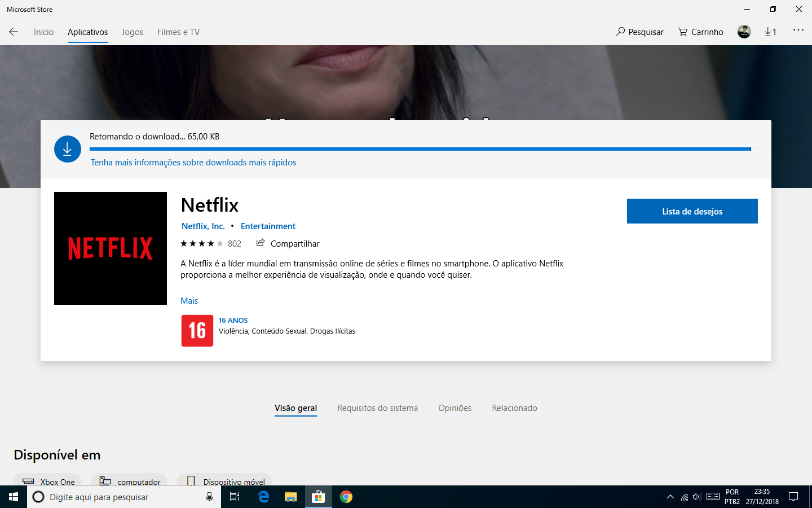
Task: Open File Explorer from taskbar
Action: pyautogui.click(x=291, y=497)
